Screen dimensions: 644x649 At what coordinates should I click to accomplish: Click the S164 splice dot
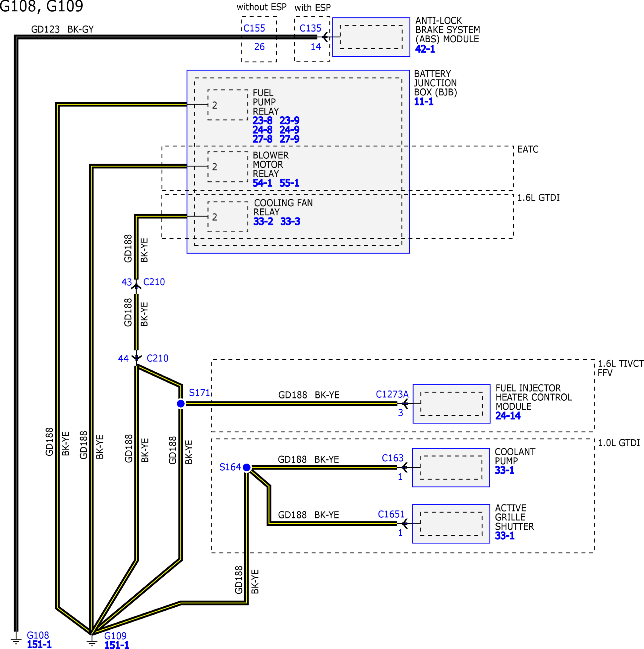tap(246, 467)
